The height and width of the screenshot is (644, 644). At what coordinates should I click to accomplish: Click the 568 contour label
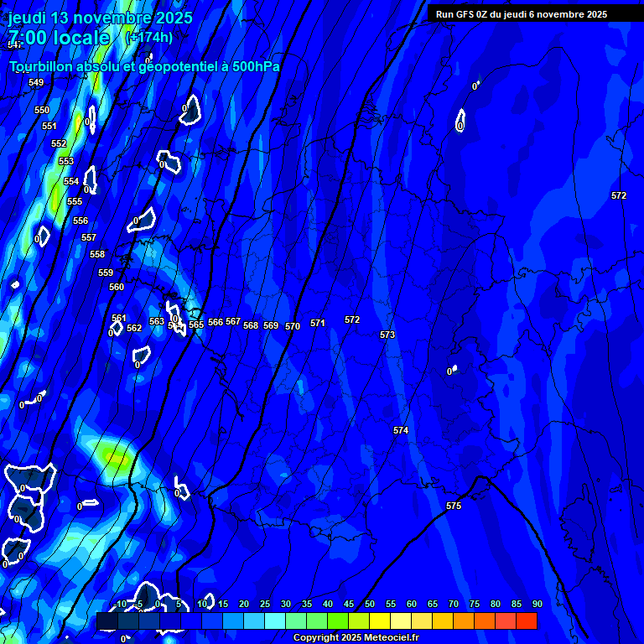(250, 325)
